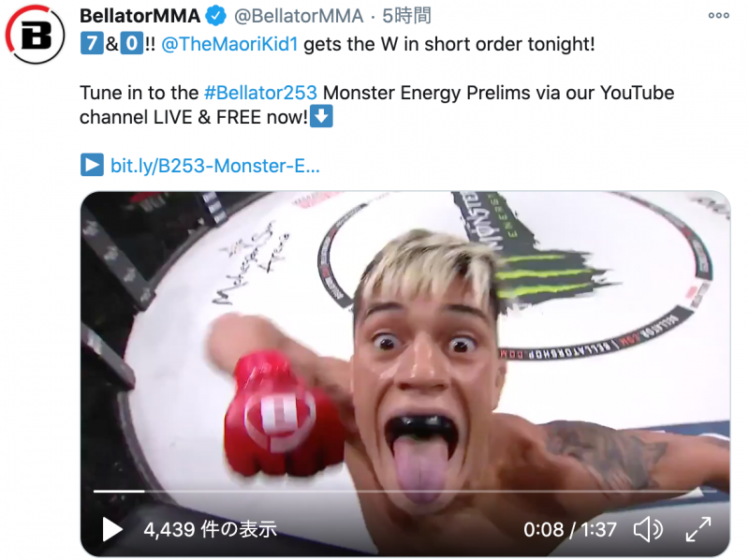749x560 pixels.
Task: Expand the video to fullscreen
Action: (698, 529)
